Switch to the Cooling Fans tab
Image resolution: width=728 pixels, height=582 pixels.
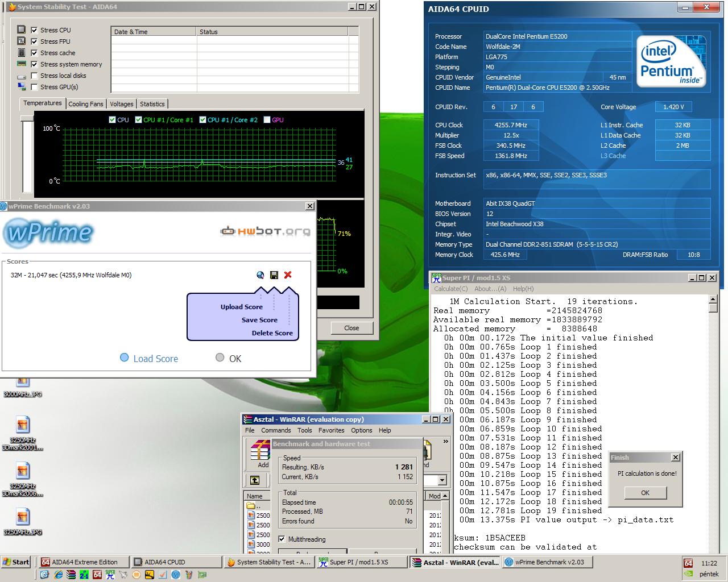pos(86,104)
